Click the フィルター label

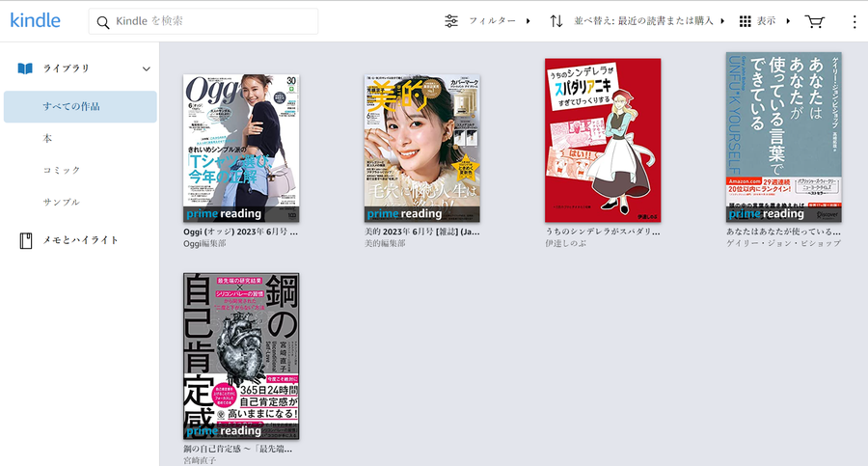click(492, 21)
